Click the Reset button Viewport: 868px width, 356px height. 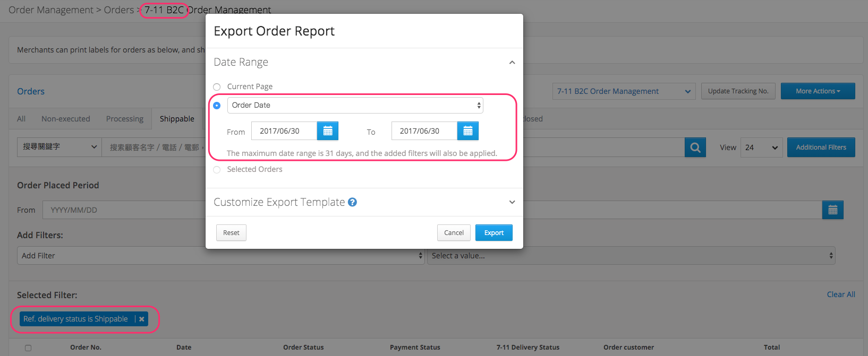point(231,233)
